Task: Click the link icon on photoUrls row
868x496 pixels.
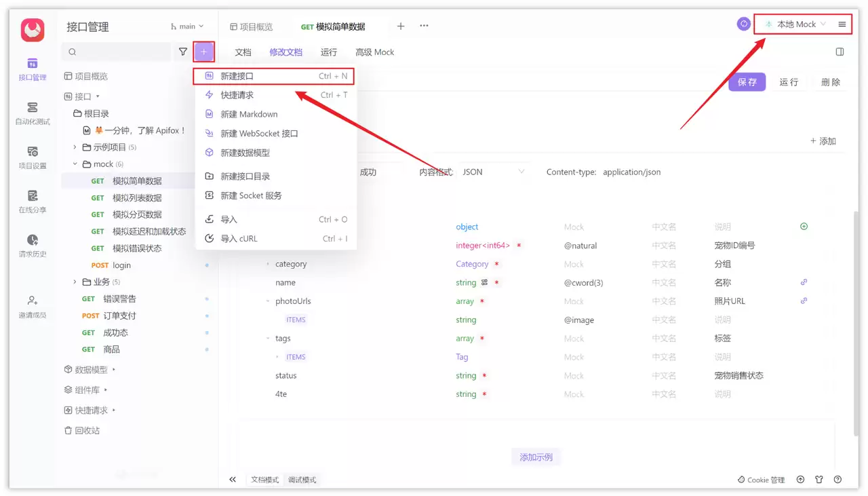Action: pyautogui.click(x=804, y=301)
